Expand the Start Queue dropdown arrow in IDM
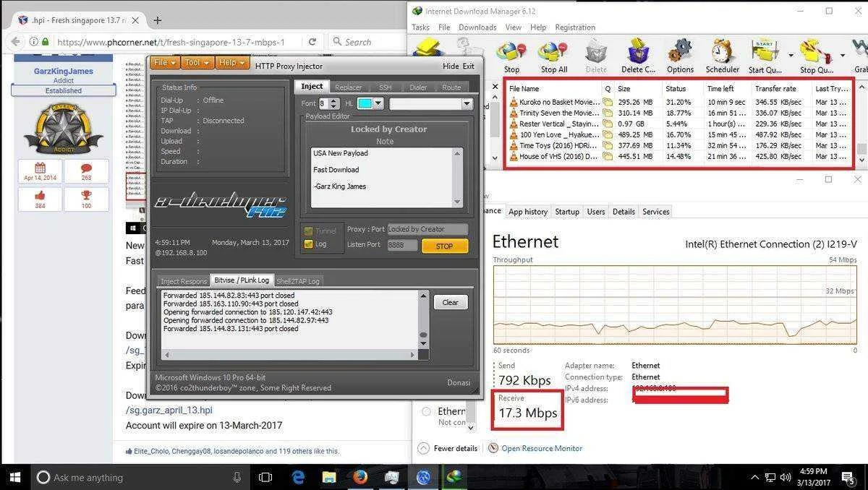The height and width of the screenshot is (490, 868). 791,55
